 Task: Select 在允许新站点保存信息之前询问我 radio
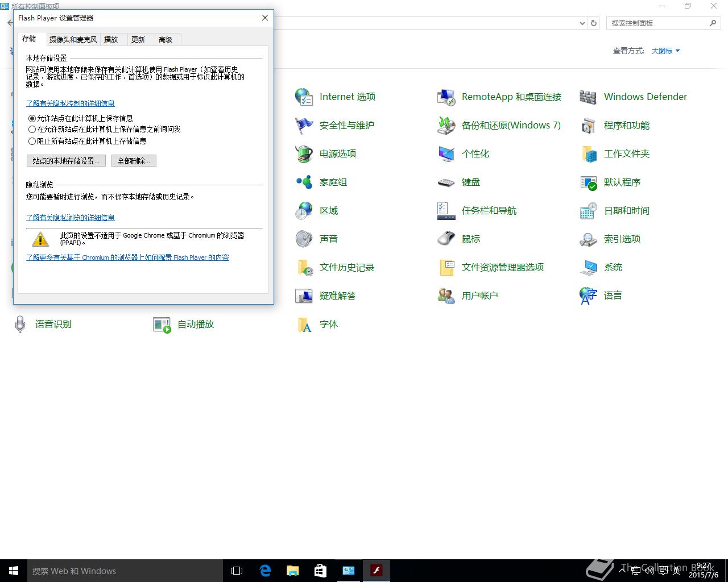pos(32,130)
